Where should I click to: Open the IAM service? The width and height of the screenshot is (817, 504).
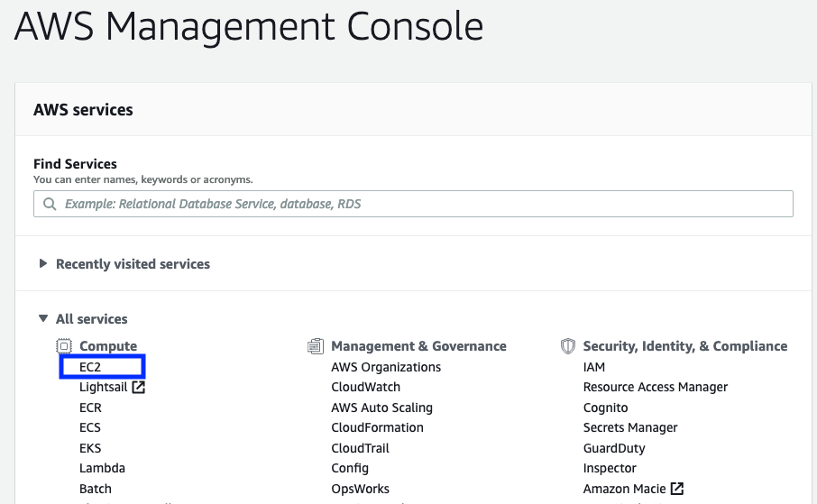click(x=594, y=367)
